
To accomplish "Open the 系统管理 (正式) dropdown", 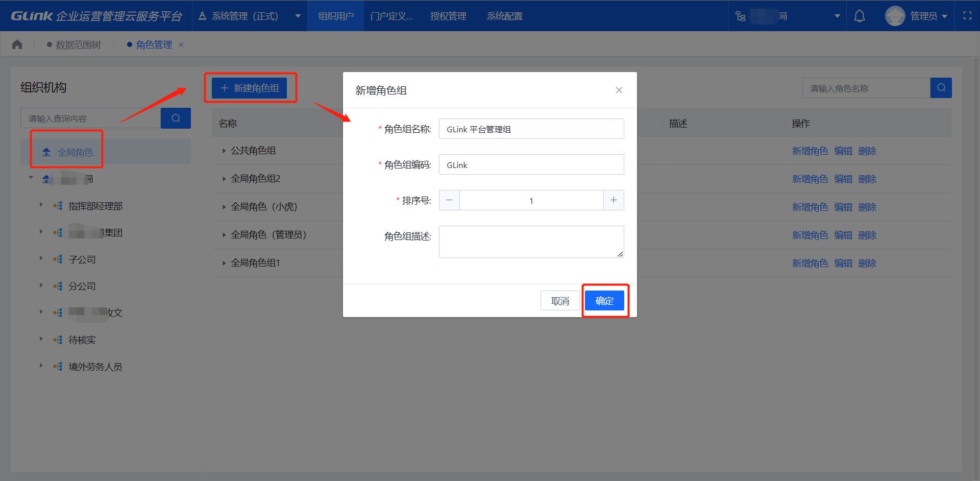I will (x=249, y=16).
